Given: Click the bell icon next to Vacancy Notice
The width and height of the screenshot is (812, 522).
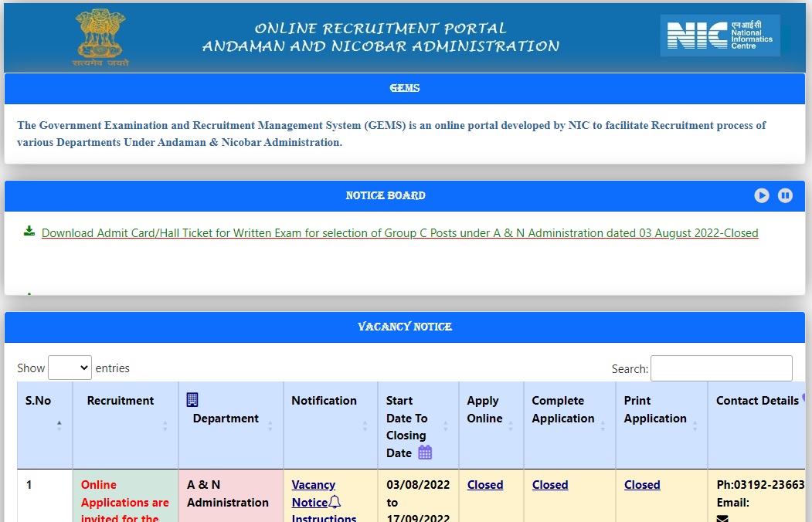Looking at the screenshot, I should click(335, 502).
